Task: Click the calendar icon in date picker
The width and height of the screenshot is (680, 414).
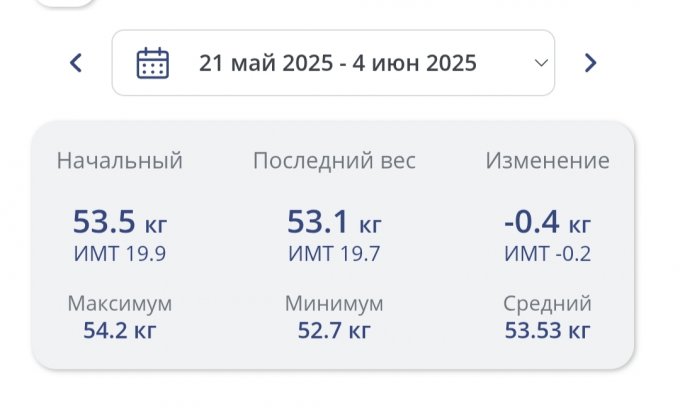Action: (x=152, y=63)
